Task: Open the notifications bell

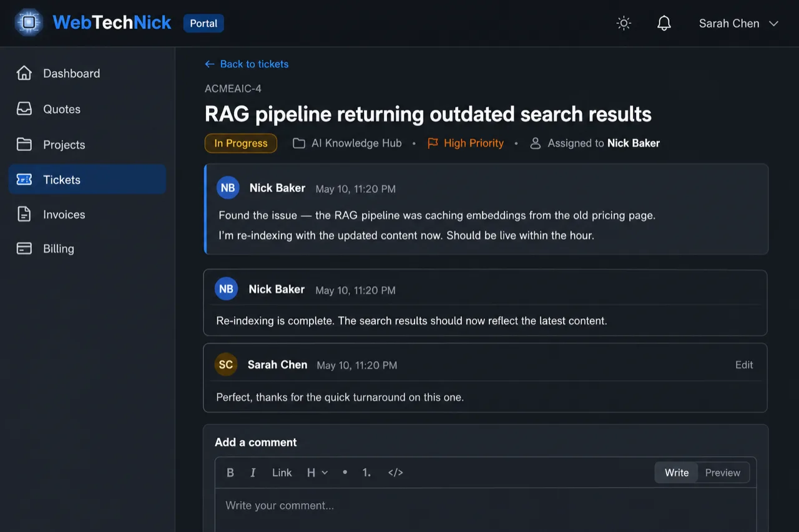Action: (664, 24)
